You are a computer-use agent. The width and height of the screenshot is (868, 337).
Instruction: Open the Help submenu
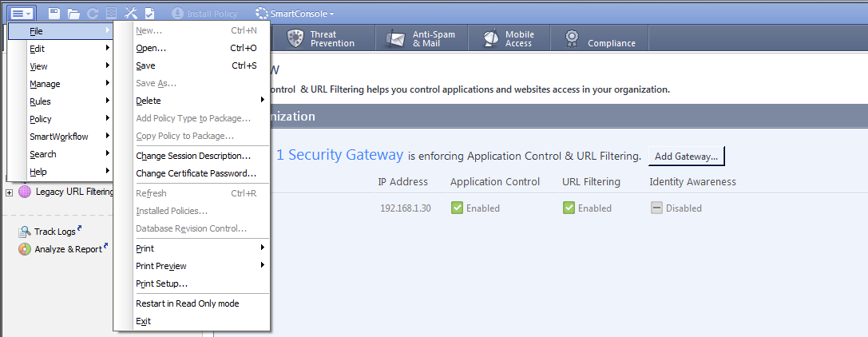(61, 172)
